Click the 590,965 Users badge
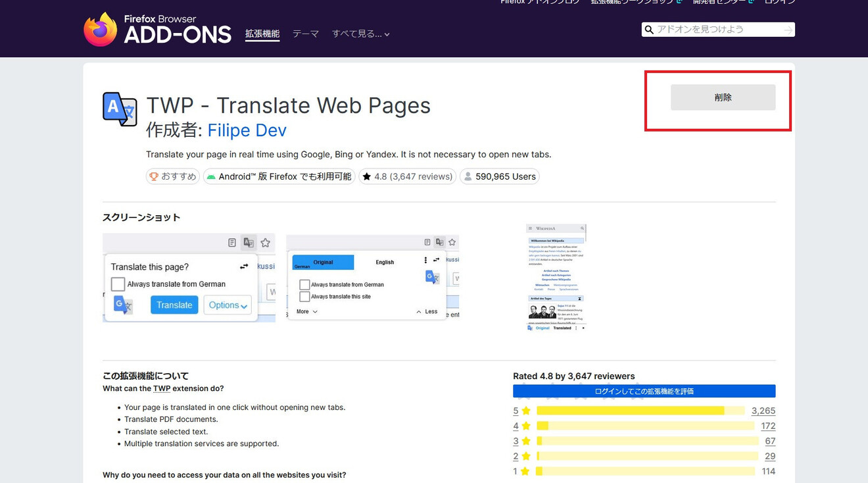This screenshot has width=868, height=483. [499, 176]
